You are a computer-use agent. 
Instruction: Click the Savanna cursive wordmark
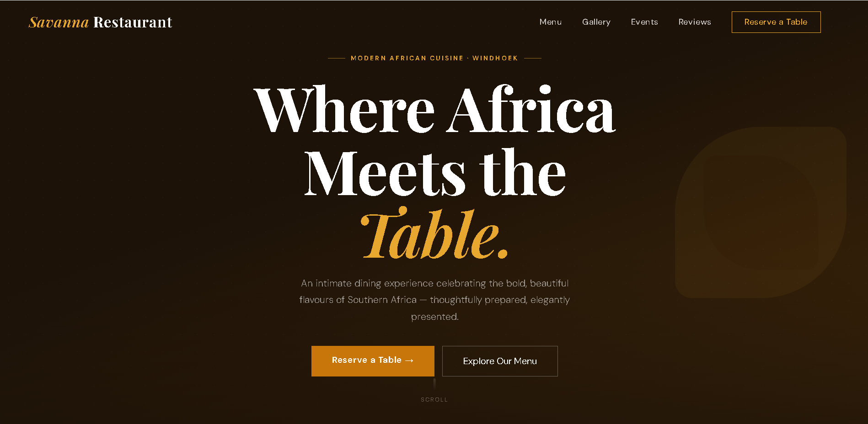[x=59, y=22]
